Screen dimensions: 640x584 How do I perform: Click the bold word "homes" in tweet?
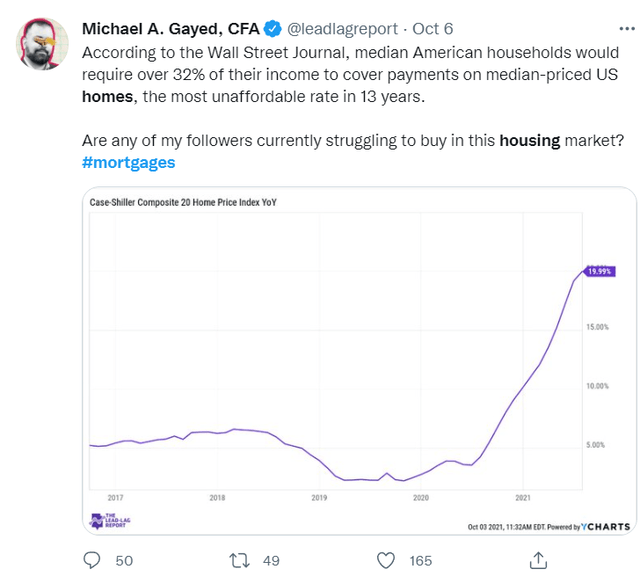click(109, 96)
